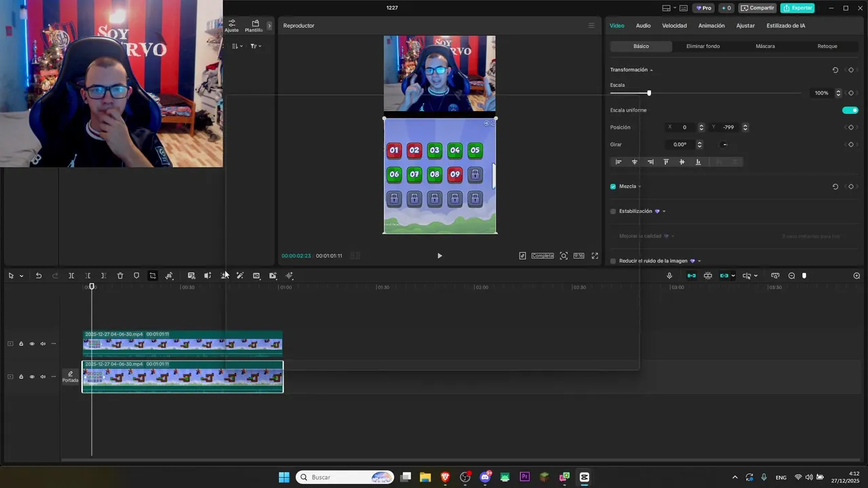Image resolution: width=868 pixels, height=488 pixels.
Task: Click the Girar rotation dial
Action: [x=724, y=144]
